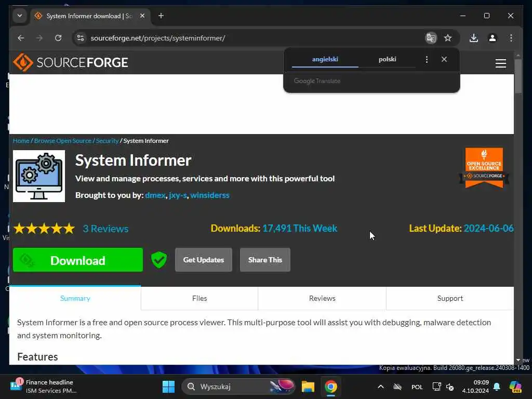
Task: Open jxy-s author link
Action: [178, 195]
